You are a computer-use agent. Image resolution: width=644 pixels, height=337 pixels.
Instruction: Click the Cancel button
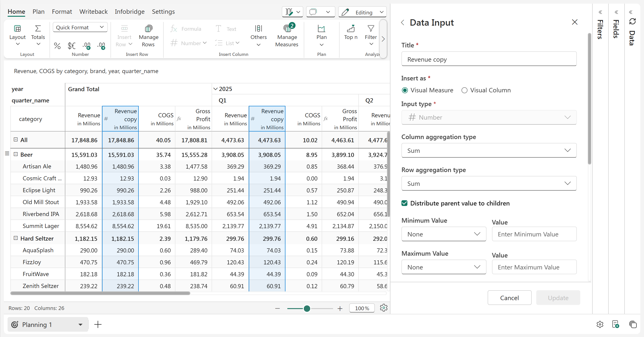click(x=509, y=298)
